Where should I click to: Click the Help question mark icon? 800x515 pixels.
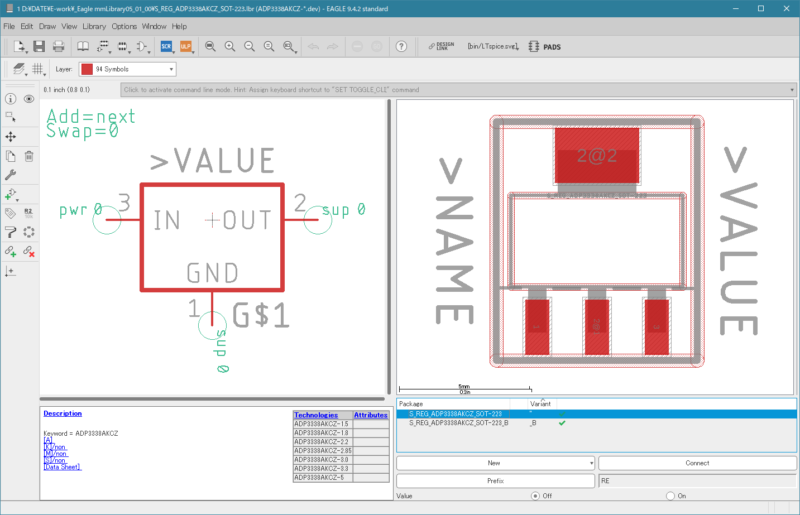pyautogui.click(x=401, y=46)
